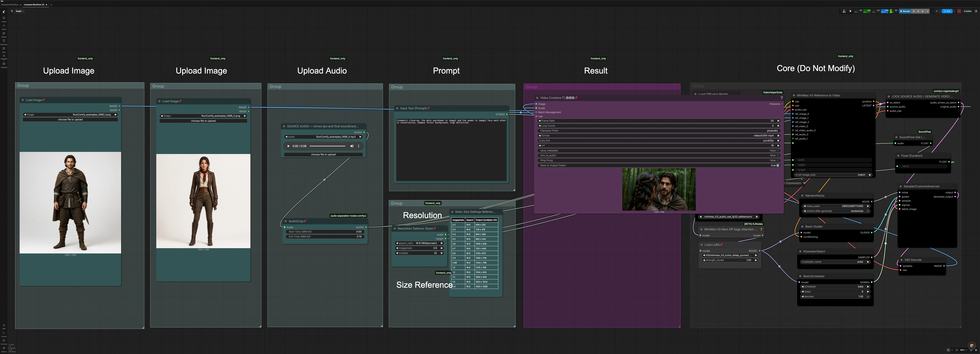This screenshot has height=354, width=980.
Task: Open audio player more options menu
Action: (x=358, y=146)
